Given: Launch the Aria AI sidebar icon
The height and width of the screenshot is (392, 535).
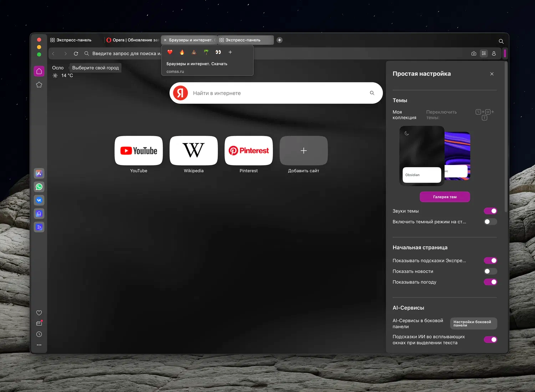Looking at the screenshot, I should [39, 174].
